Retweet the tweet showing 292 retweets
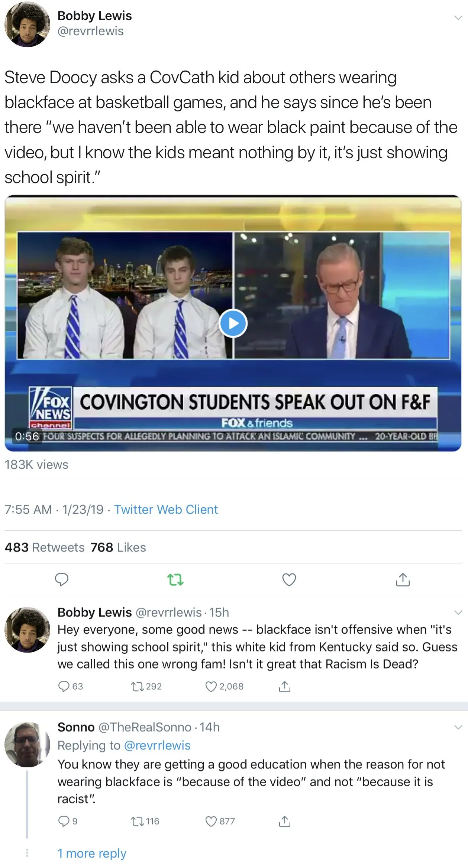 pyautogui.click(x=146, y=686)
